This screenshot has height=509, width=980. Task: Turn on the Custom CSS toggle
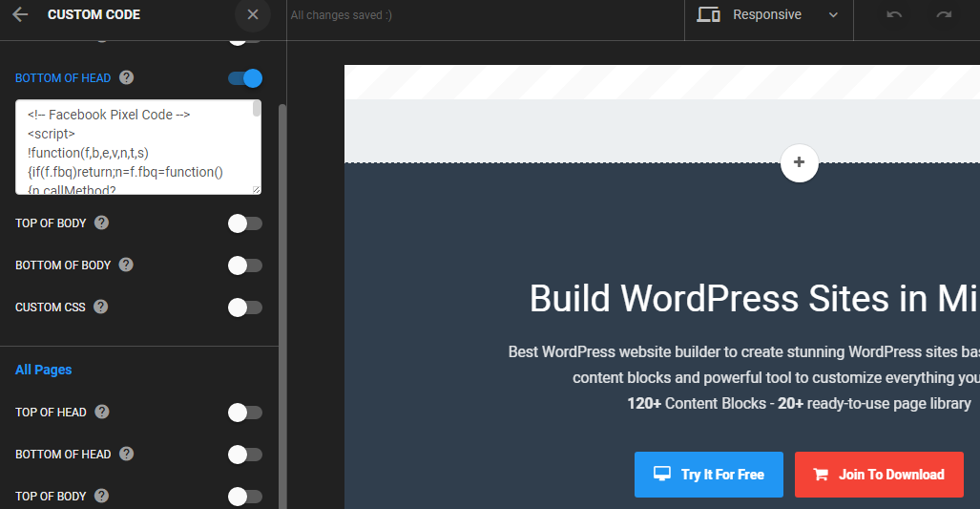(x=245, y=308)
